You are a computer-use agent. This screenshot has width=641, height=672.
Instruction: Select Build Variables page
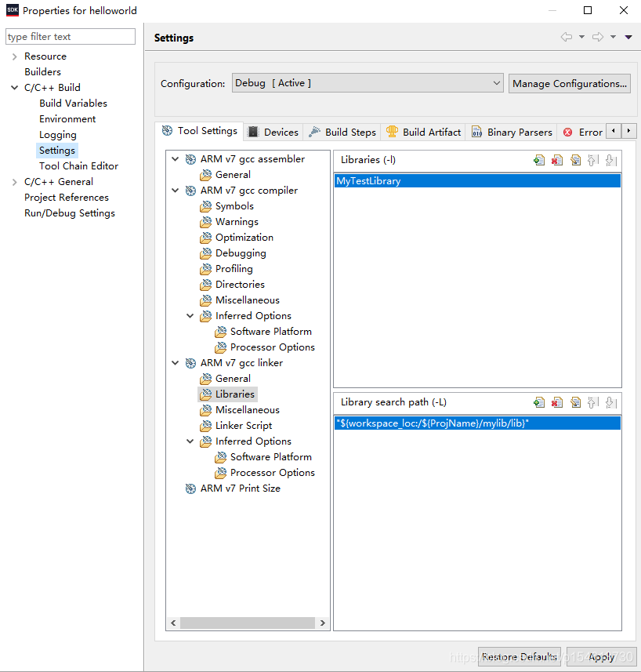[x=73, y=104]
